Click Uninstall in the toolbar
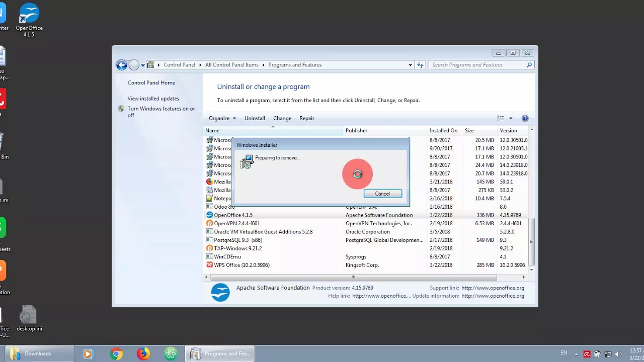Viewport: 644px width, 362px height. tap(255, 118)
